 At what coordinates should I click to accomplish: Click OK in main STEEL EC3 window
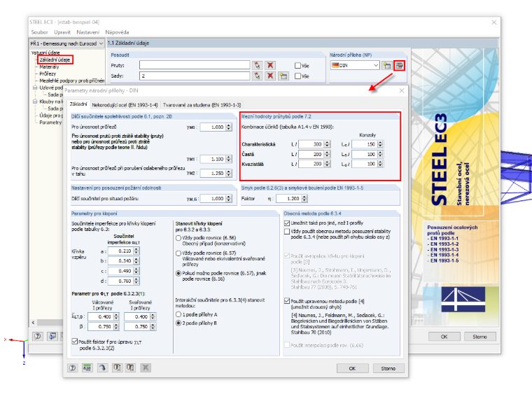tap(444, 337)
